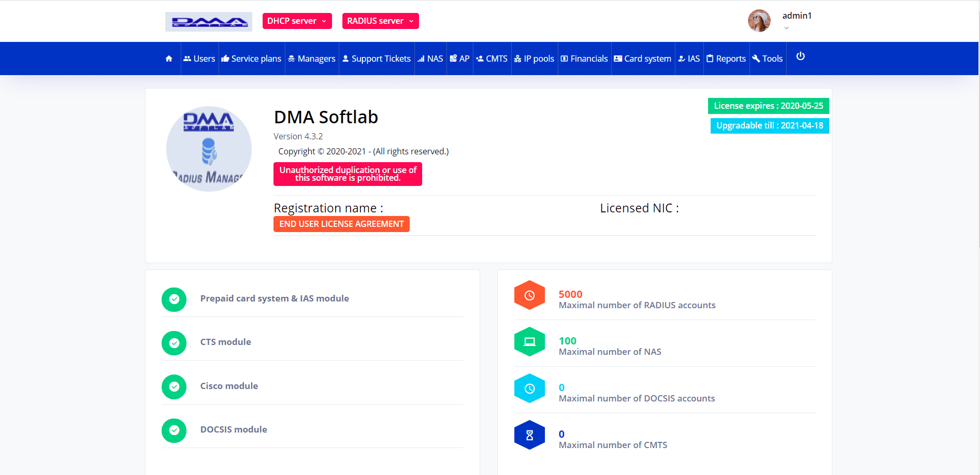Click the Prepaid card system checkmark circle
The image size is (980, 475).
(x=174, y=299)
